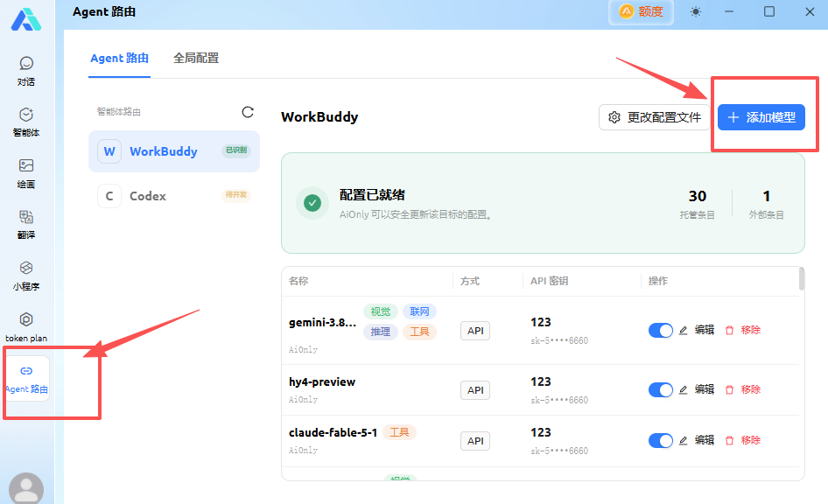The height and width of the screenshot is (504, 828).
Task: Open the 智能体 agents section
Action: [x=26, y=122]
